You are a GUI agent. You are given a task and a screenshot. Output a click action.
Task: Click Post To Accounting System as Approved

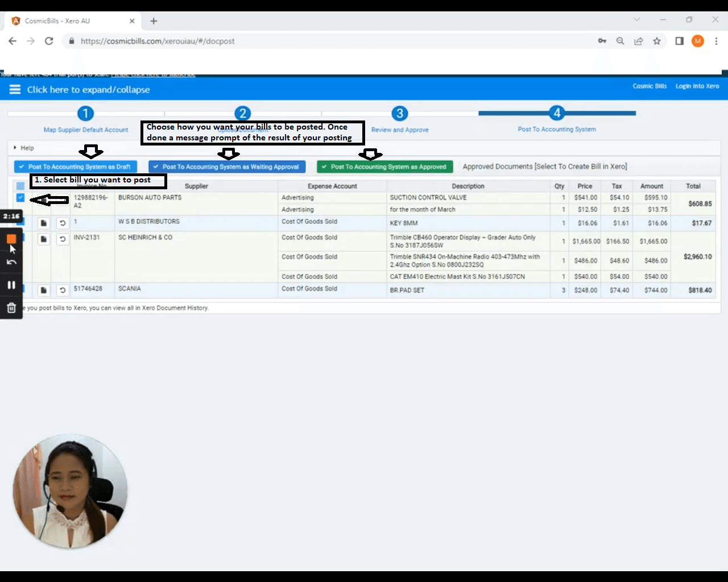click(x=385, y=167)
